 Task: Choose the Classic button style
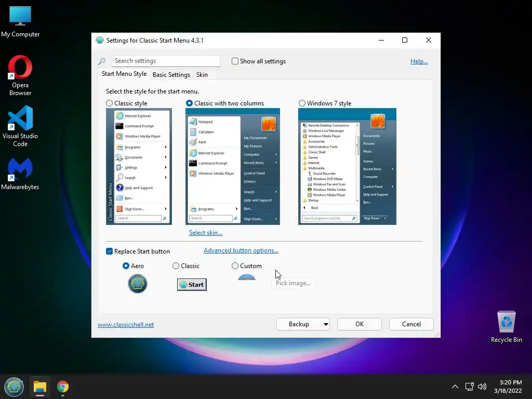(176, 266)
